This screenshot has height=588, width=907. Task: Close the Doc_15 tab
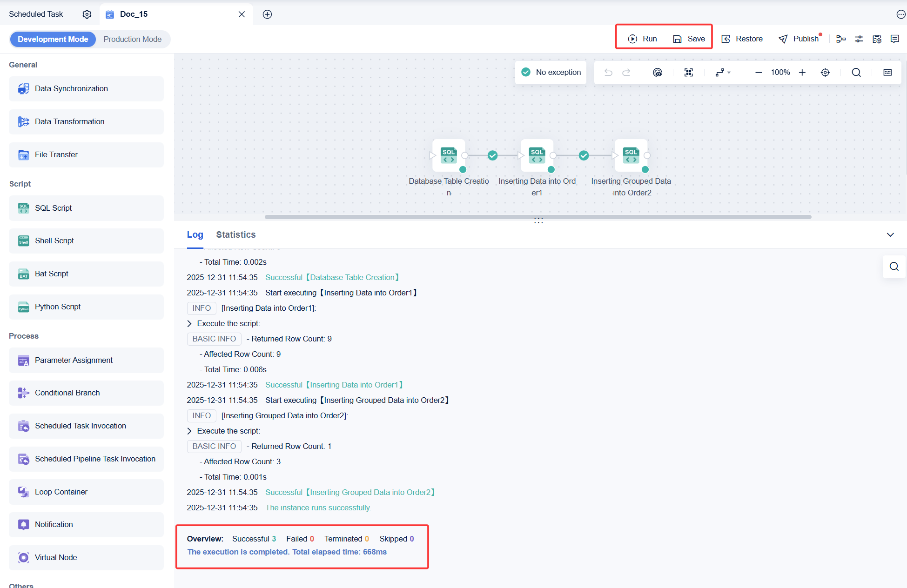[242, 14]
